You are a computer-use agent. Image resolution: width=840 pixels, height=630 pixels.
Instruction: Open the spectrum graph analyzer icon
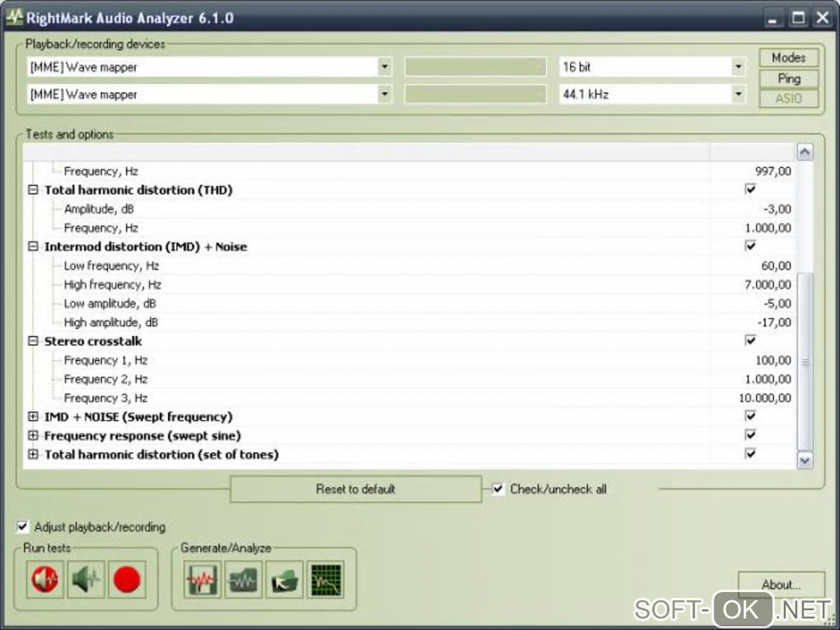click(x=325, y=579)
